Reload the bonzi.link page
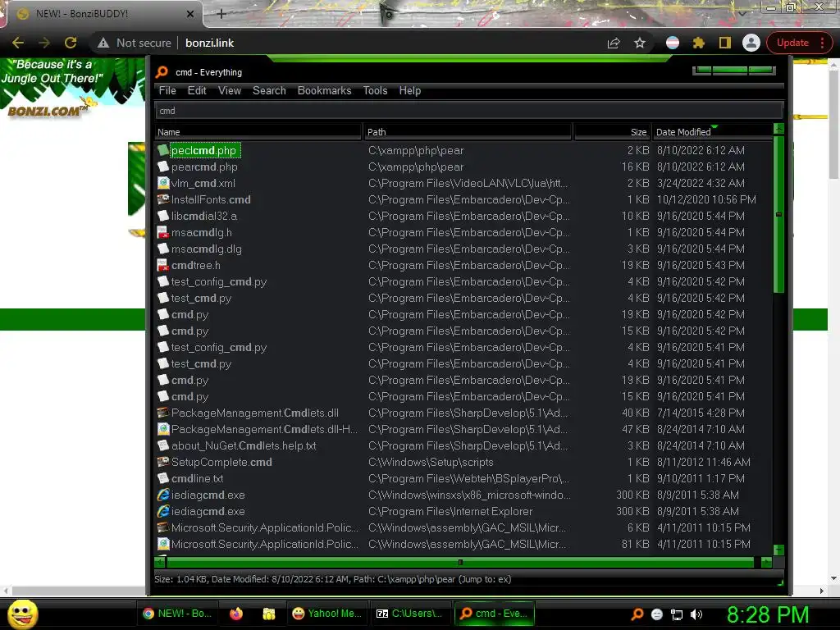The image size is (840, 630). coord(71,43)
